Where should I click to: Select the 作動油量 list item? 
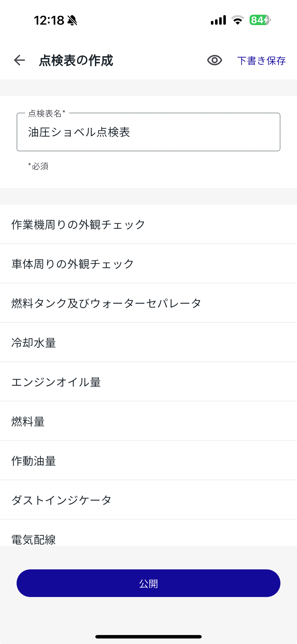(x=148, y=460)
